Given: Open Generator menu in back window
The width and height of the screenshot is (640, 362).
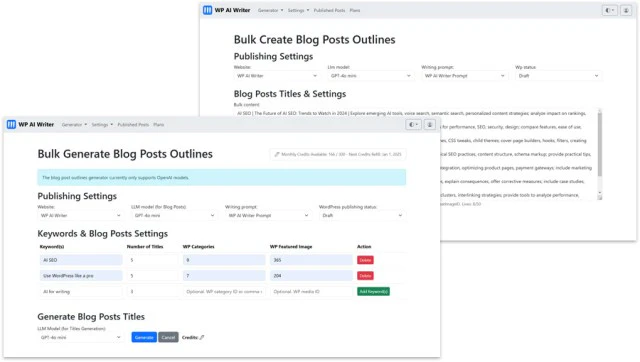Looking at the screenshot, I should point(270,10).
